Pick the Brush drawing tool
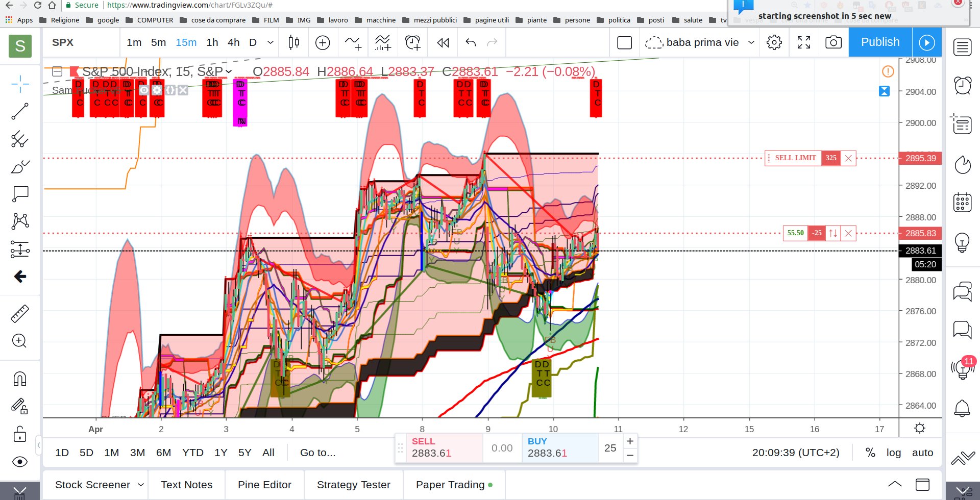 20,166
